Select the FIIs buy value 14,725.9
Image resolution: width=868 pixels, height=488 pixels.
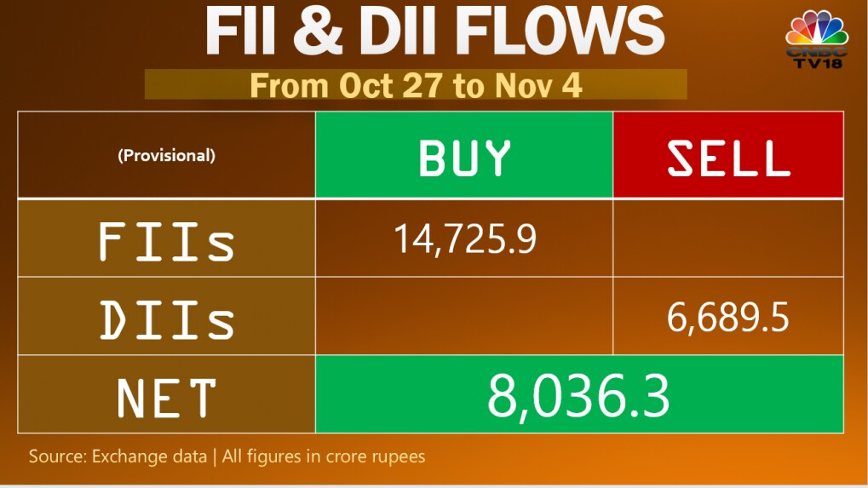tap(464, 239)
